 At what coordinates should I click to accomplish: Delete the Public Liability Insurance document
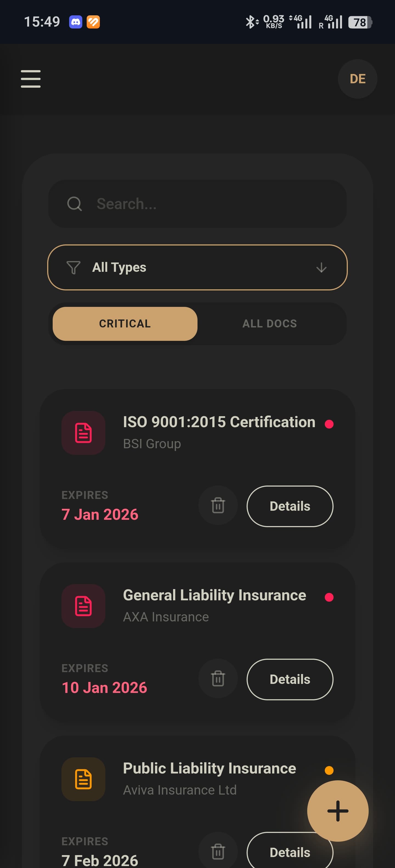[x=218, y=852]
